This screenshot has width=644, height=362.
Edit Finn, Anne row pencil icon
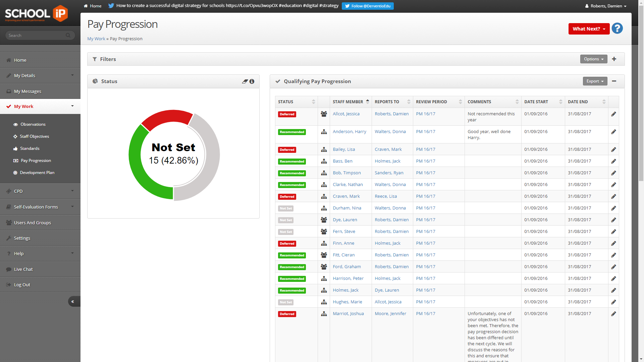613,243
